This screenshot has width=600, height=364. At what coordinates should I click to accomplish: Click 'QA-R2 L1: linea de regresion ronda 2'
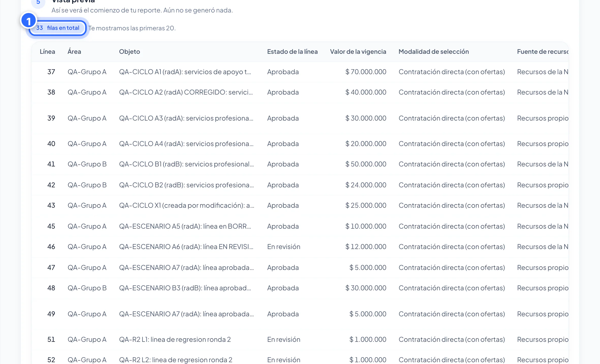[175, 340]
